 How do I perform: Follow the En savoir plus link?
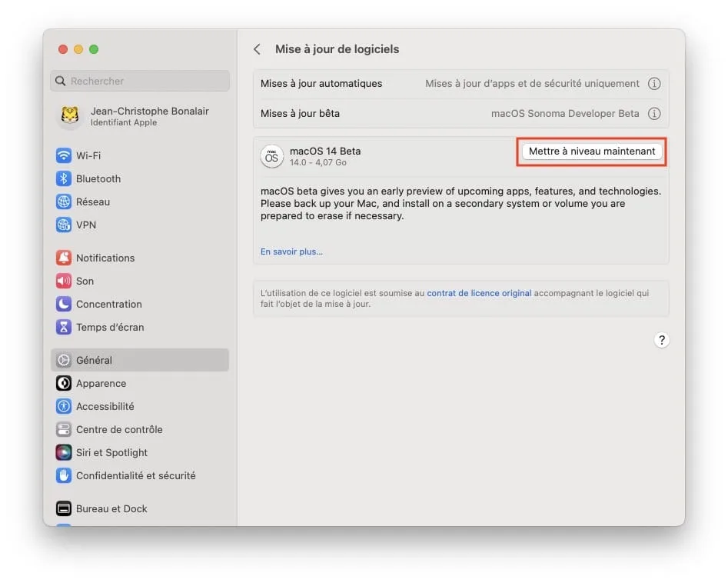(x=291, y=252)
